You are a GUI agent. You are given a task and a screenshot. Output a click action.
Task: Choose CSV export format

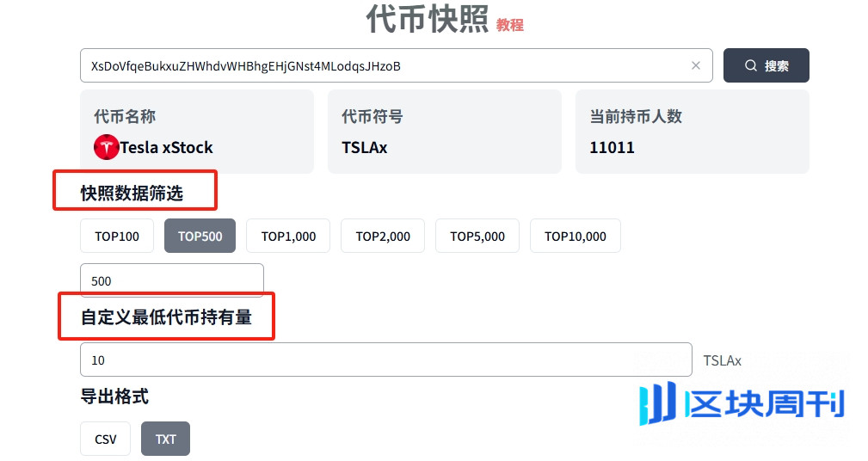pos(105,439)
